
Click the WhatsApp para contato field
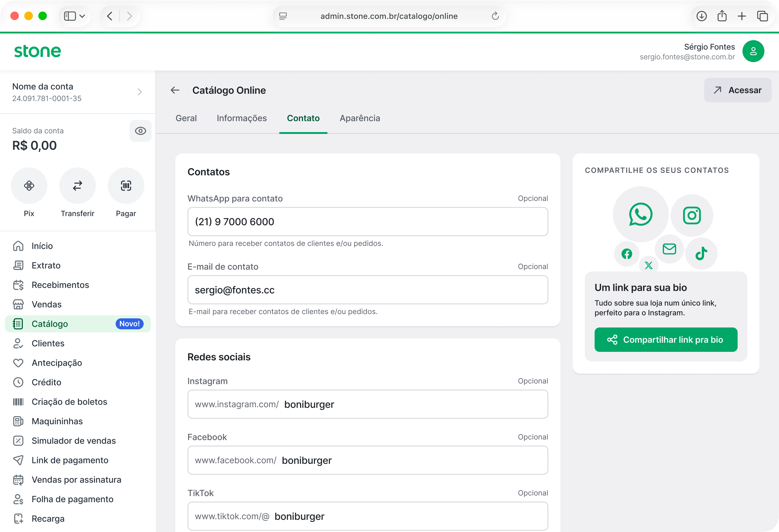[368, 222]
